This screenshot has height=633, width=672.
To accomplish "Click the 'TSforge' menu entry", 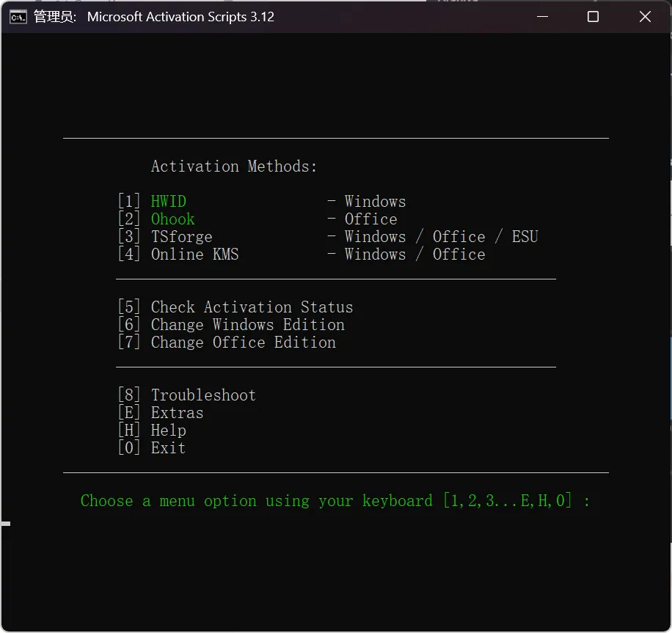I will tap(182, 237).
